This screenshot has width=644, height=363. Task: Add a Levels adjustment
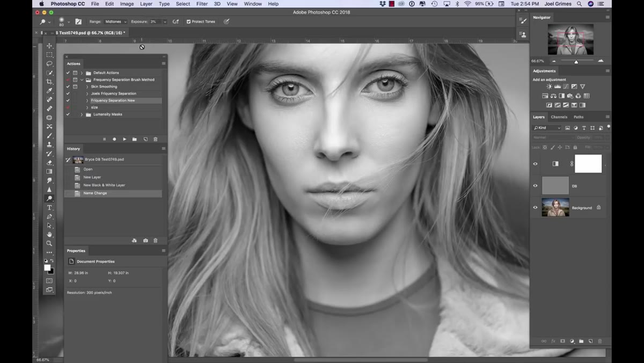[x=558, y=86]
